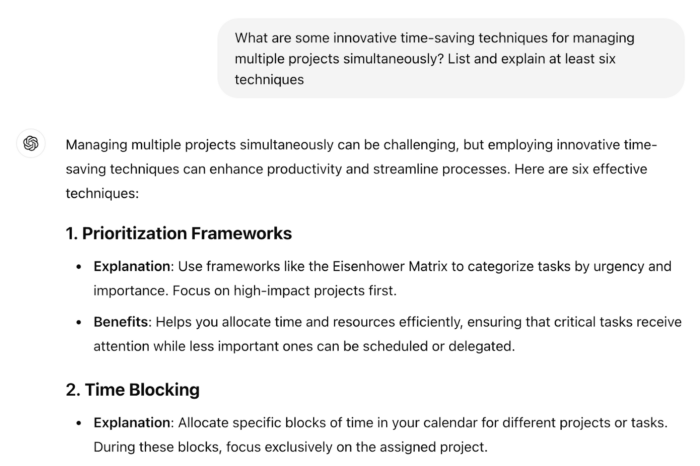Screen dimensions: 700x466
Task: Click the bullet dot under Time Blocking
Action: coord(79,422)
